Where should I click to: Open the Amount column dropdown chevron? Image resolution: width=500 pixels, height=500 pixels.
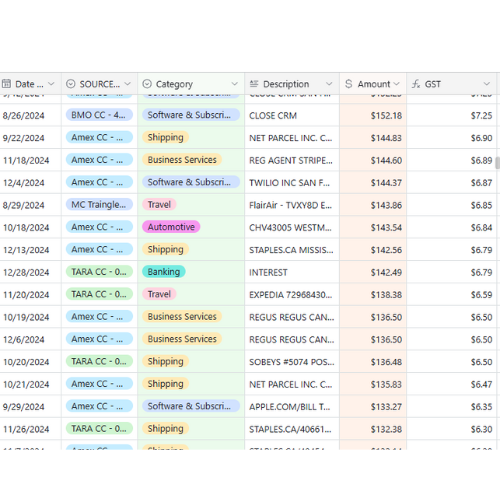pos(396,84)
